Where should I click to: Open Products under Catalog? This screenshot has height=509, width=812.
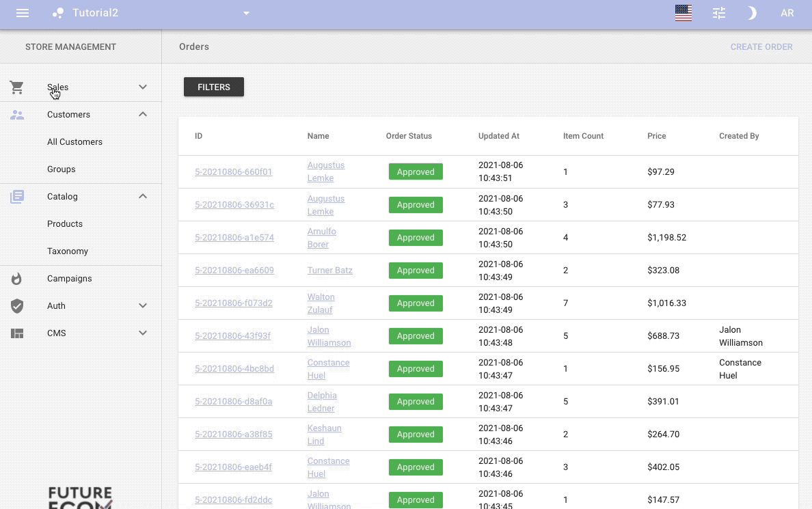(65, 224)
